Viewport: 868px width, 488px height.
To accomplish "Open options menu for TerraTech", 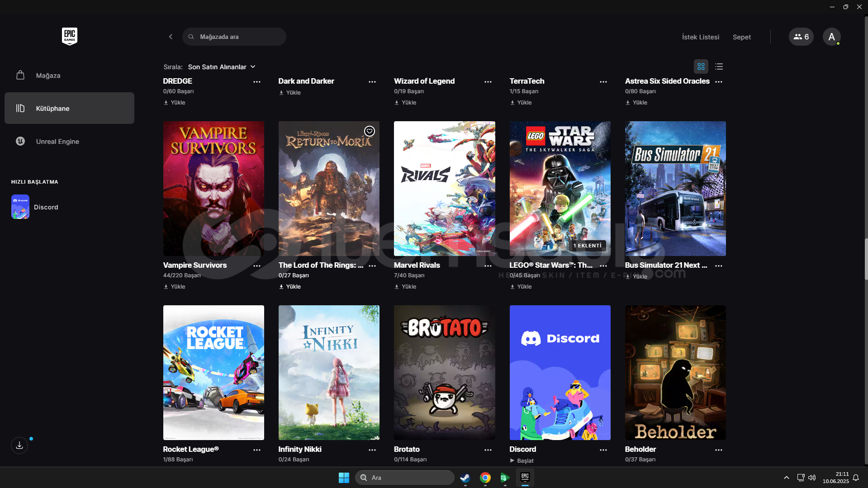I will point(603,82).
